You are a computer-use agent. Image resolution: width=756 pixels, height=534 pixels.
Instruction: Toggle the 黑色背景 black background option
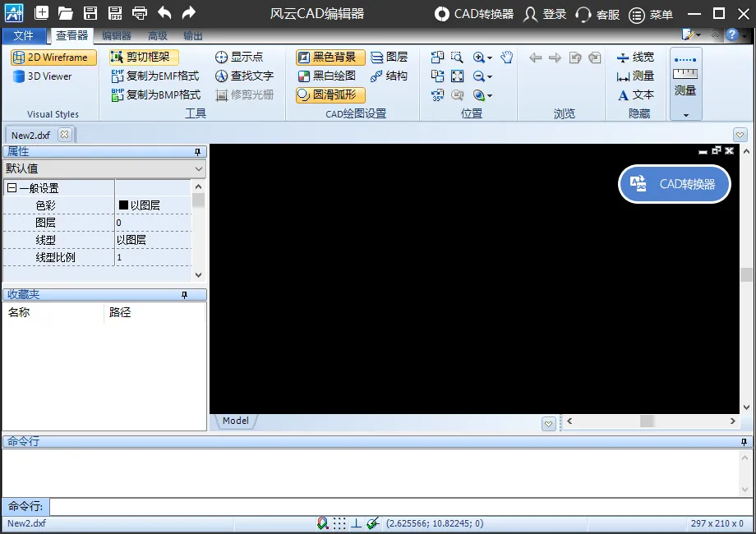point(330,58)
